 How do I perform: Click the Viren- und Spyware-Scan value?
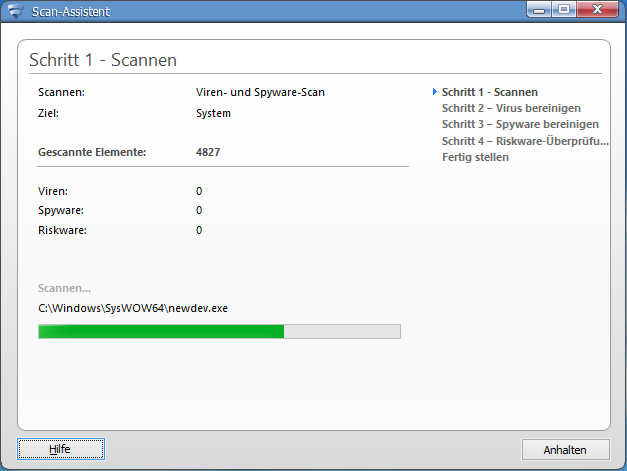pos(260,92)
